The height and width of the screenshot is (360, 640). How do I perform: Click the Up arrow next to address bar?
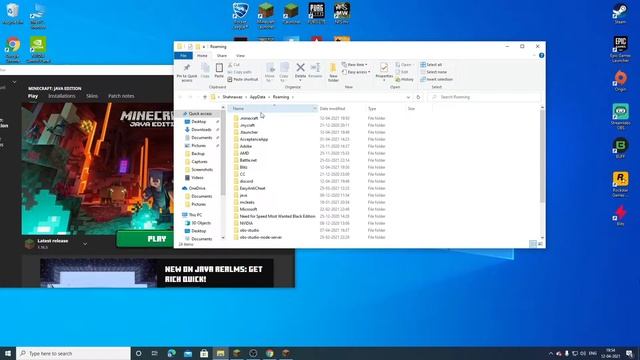tap(205, 97)
